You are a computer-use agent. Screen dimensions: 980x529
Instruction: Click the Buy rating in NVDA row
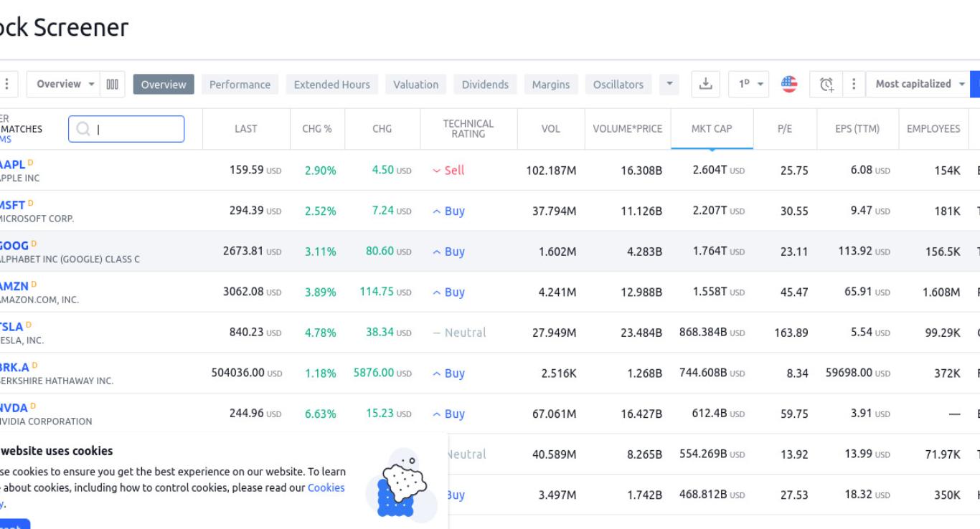[x=448, y=414]
